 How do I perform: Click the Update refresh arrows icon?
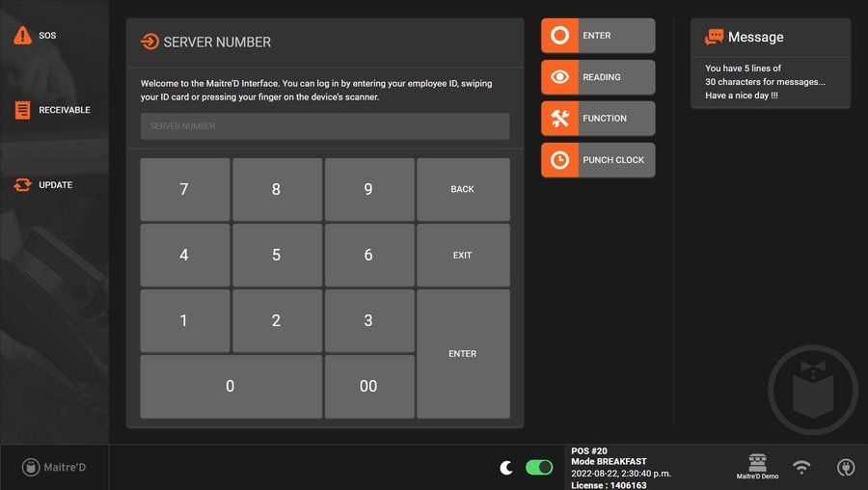pyautogui.click(x=22, y=185)
